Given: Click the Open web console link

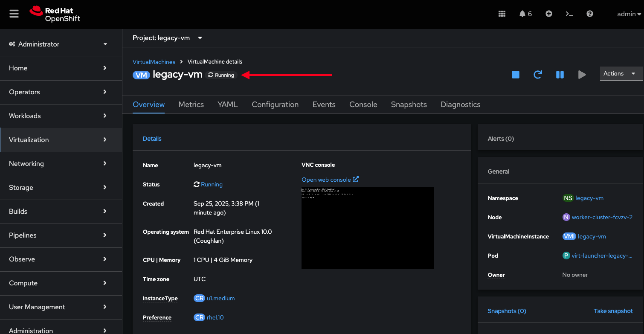Looking at the screenshot, I should [330, 180].
